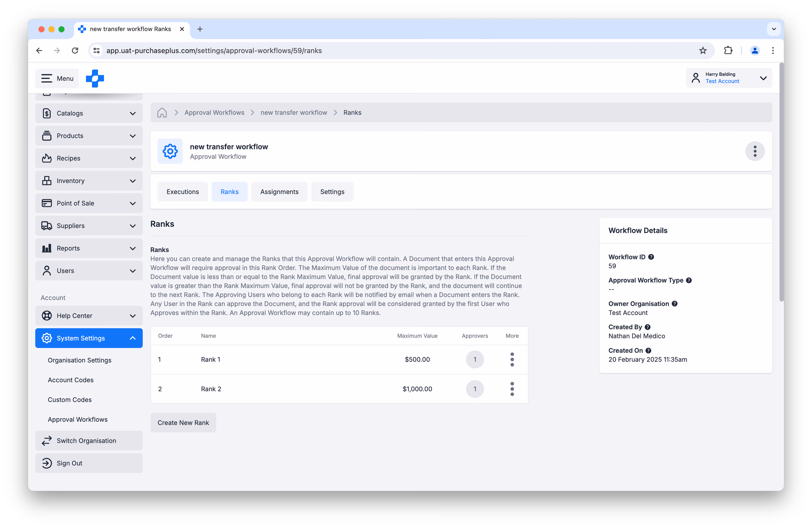This screenshot has height=528, width=812.
Task: Click the Recipes flame icon
Action: 47,158
